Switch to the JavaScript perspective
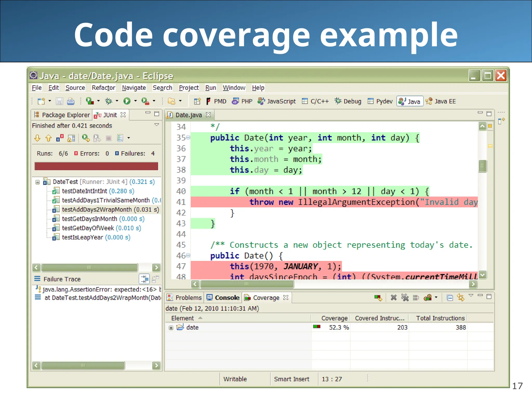Viewport: 532px width, 399px height. (x=277, y=101)
